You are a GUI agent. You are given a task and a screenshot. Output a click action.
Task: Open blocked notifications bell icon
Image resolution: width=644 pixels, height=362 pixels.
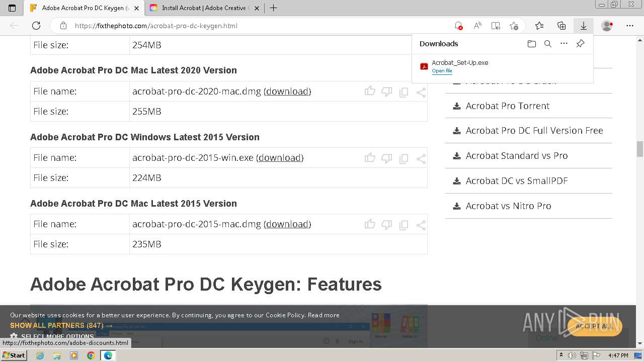click(x=458, y=26)
